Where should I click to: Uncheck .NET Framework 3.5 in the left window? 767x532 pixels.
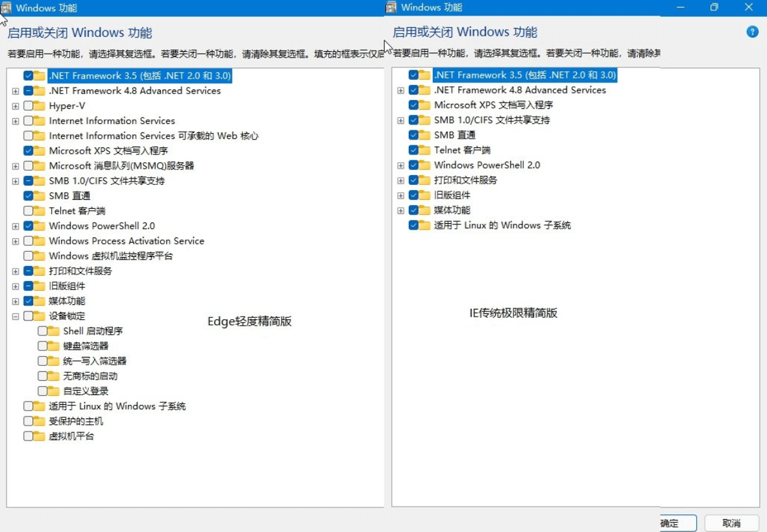pyautogui.click(x=29, y=76)
